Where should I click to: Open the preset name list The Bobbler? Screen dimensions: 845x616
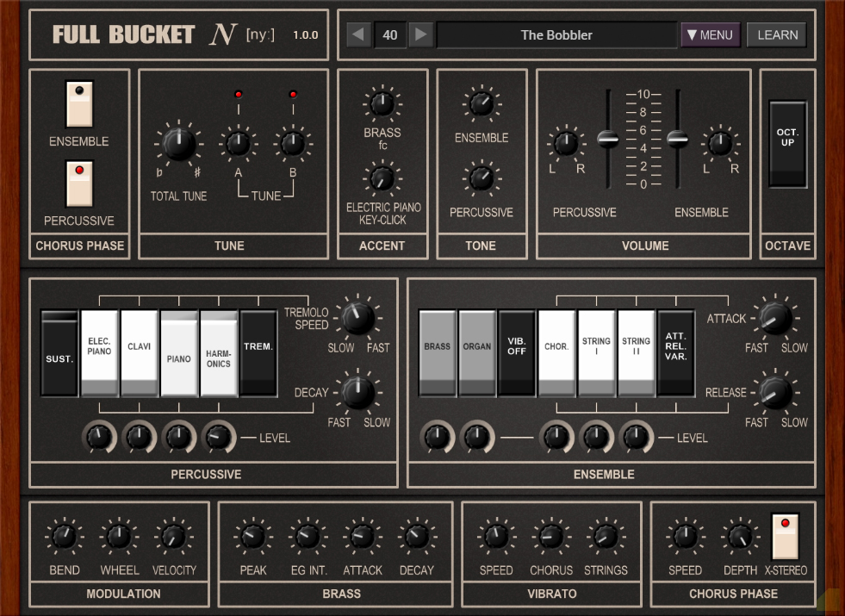tap(556, 35)
